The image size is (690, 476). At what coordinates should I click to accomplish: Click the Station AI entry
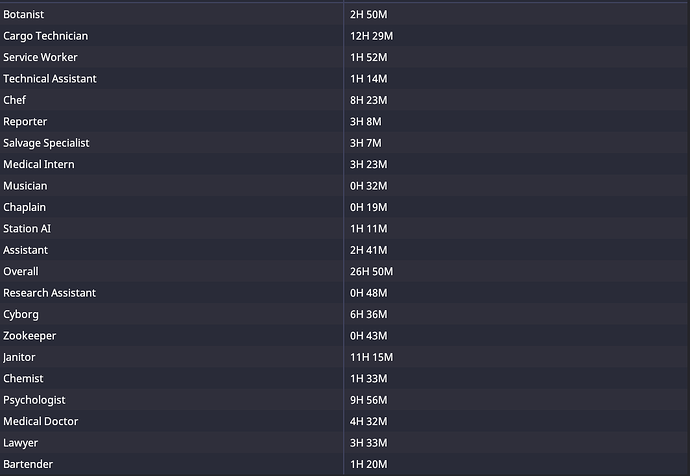[27, 228]
